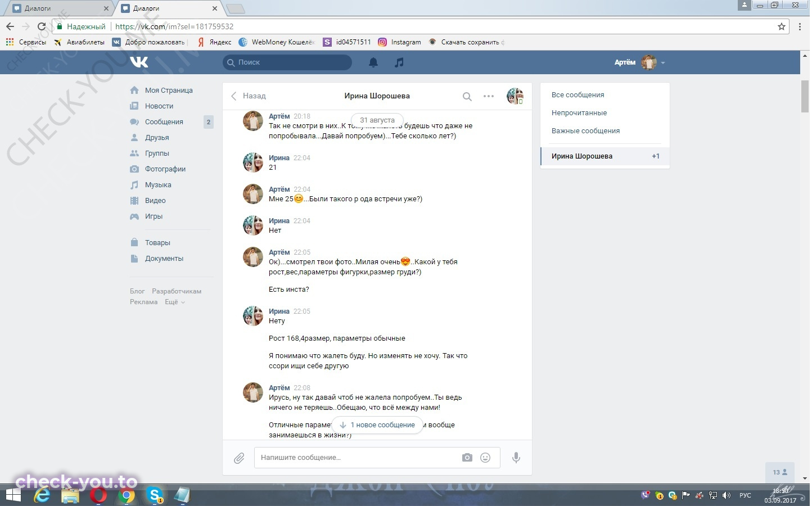The width and height of the screenshot is (812, 506).
Task: Jump to the 1 новое сообщение button
Action: pos(377,425)
